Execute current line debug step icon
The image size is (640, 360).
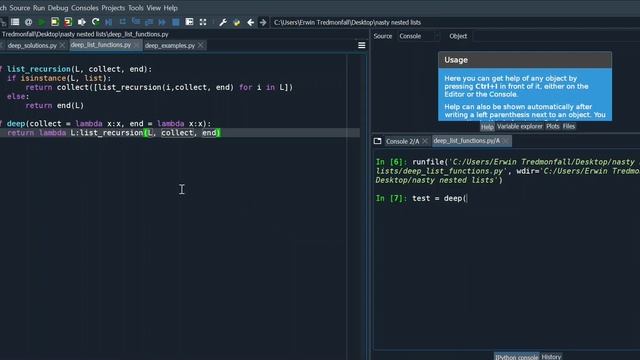click(x=122, y=22)
